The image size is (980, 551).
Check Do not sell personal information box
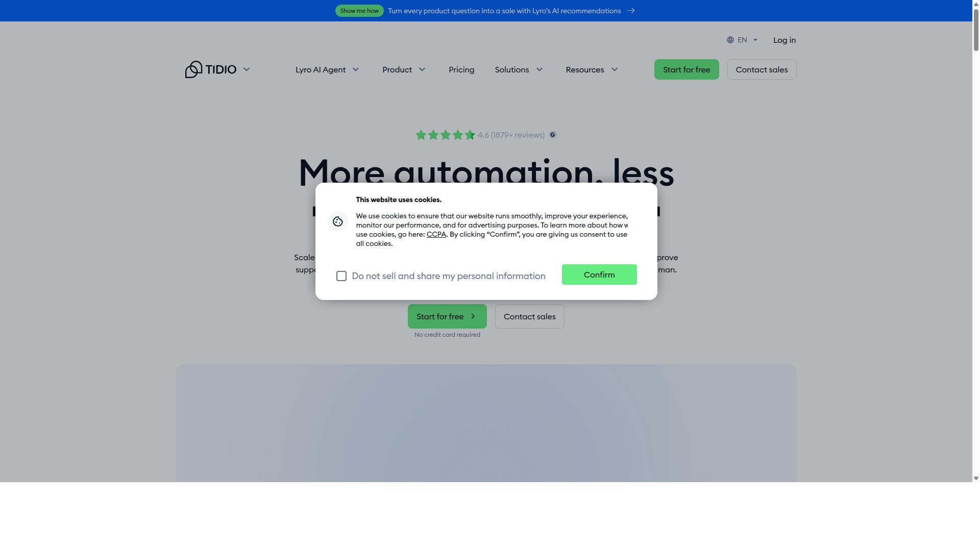pos(341,276)
